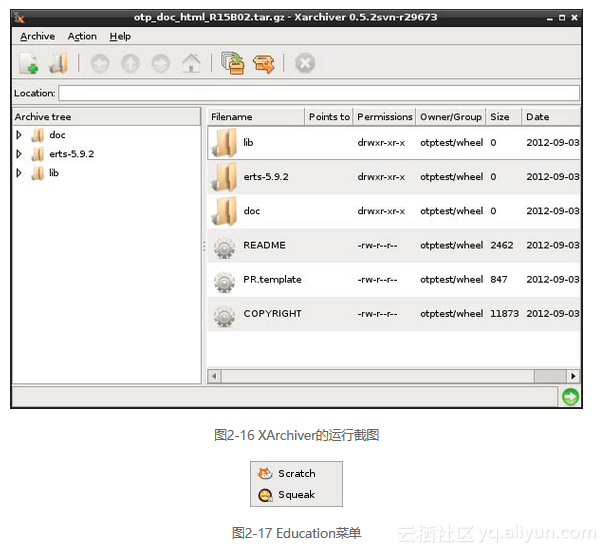The width and height of the screenshot is (607, 554).
Task: Expand the erts-5.9.2 tree node
Action: (x=19, y=154)
